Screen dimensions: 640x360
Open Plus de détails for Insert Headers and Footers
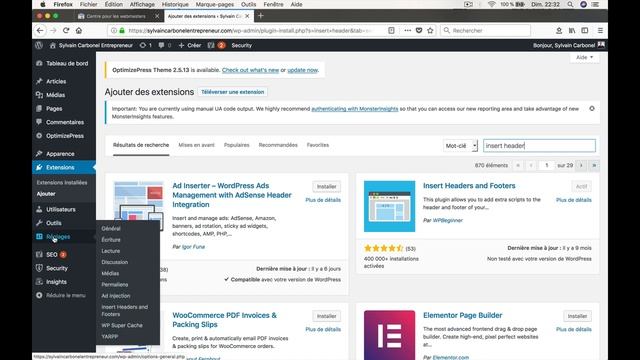pyautogui.click(x=573, y=200)
